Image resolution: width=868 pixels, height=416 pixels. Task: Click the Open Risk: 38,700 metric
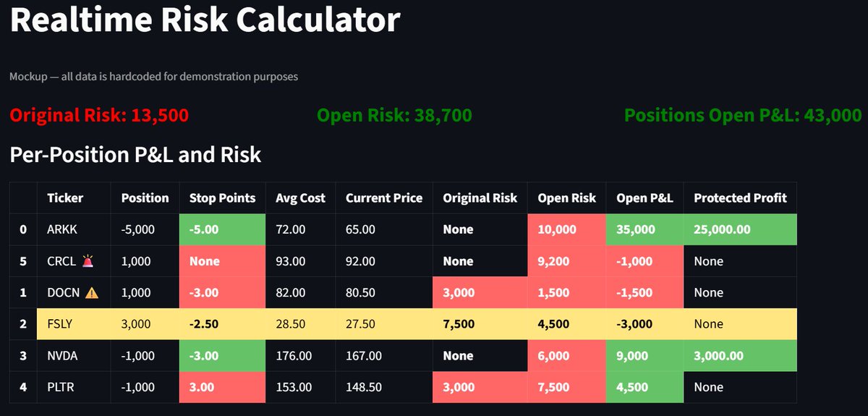point(394,115)
